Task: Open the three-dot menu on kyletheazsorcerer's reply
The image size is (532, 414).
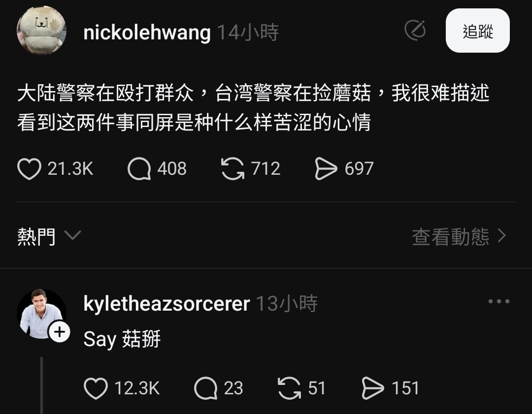Action: pos(499,301)
